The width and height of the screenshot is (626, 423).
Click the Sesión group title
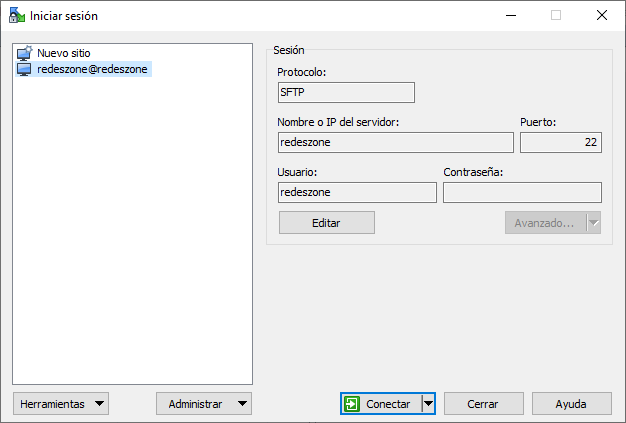pyautogui.click(x=289, y=50)
